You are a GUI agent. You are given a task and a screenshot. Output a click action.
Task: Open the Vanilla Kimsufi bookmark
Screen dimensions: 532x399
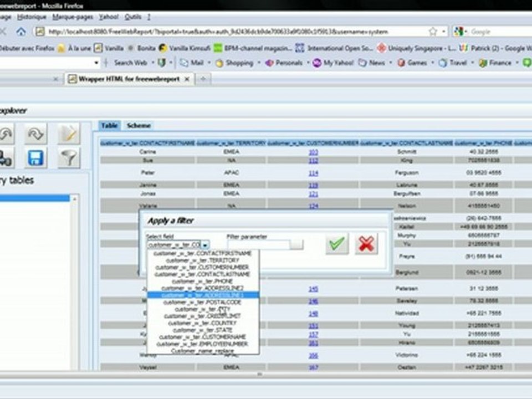(184, 48)
